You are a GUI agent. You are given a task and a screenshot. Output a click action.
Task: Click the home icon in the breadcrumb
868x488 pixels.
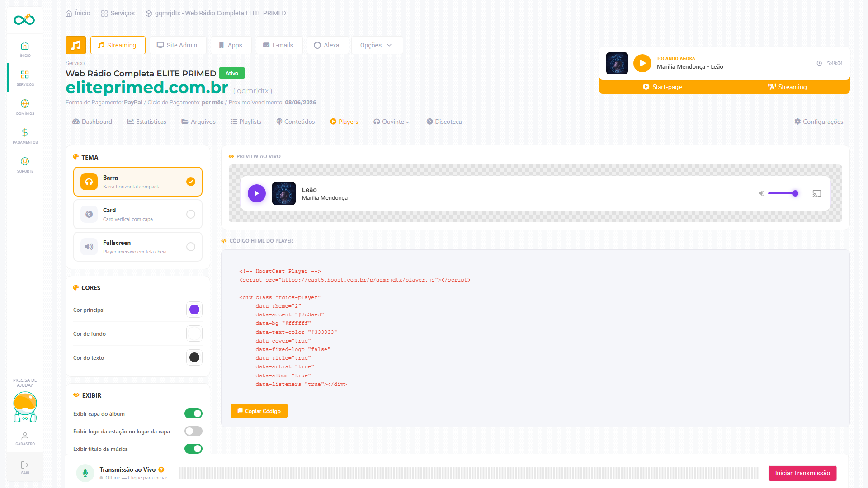tap(69, 14)
